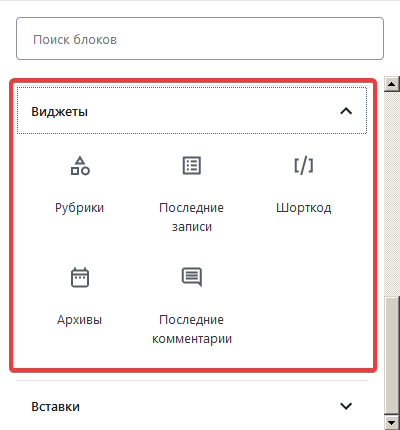Image resolution: width=400 pixels, height=430 pixels.
Task: Select the Последние записи block icon
Action: point(192,166)
